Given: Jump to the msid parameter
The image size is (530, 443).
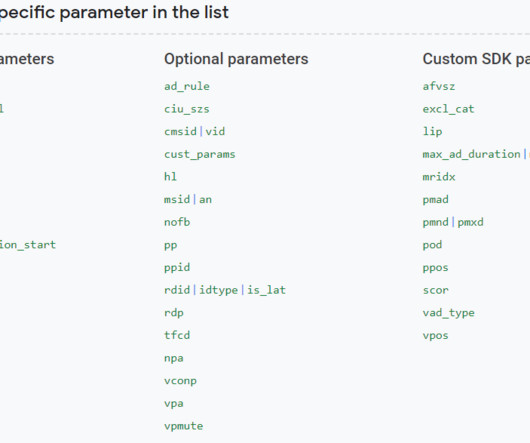Looking at the screenshot, I should [177, 199].
